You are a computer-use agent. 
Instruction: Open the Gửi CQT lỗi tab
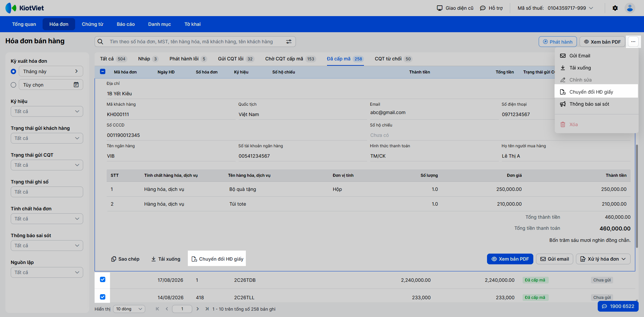click(236, 59)
